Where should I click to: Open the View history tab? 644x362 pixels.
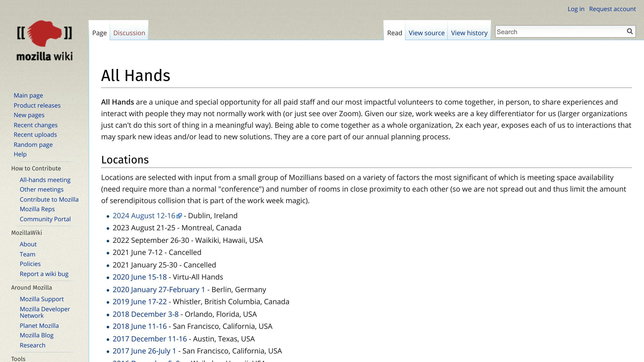tap(469, 33)
